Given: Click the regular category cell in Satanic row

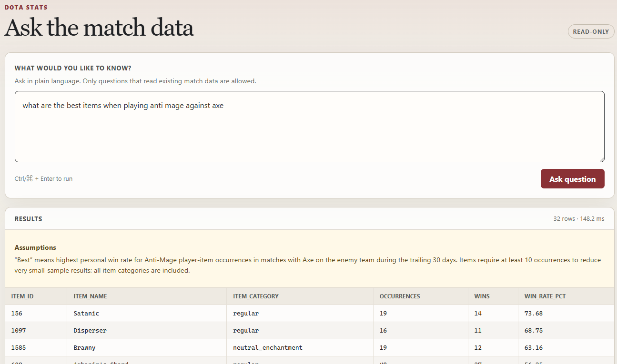Looking at the screenshot, I should [x=300, y=314].
